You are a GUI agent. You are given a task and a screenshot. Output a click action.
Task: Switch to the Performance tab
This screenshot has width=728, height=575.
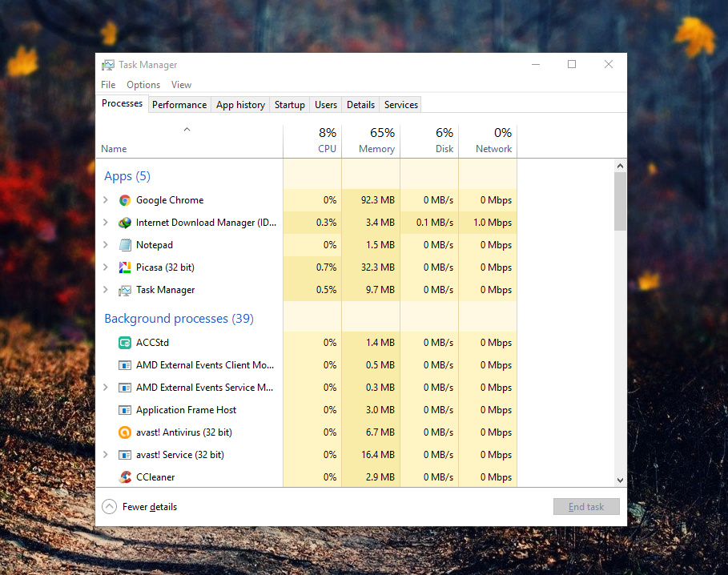tap(179, 105)
